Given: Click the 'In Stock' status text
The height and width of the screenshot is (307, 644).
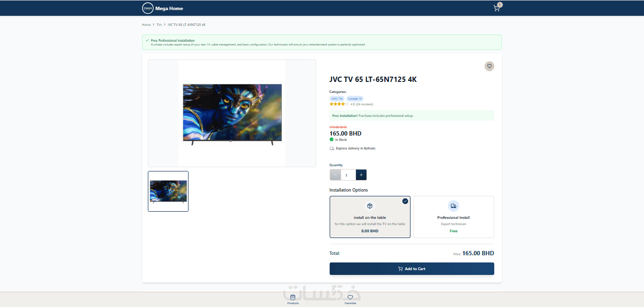Looking at the screenshot, I should (341, 140).
